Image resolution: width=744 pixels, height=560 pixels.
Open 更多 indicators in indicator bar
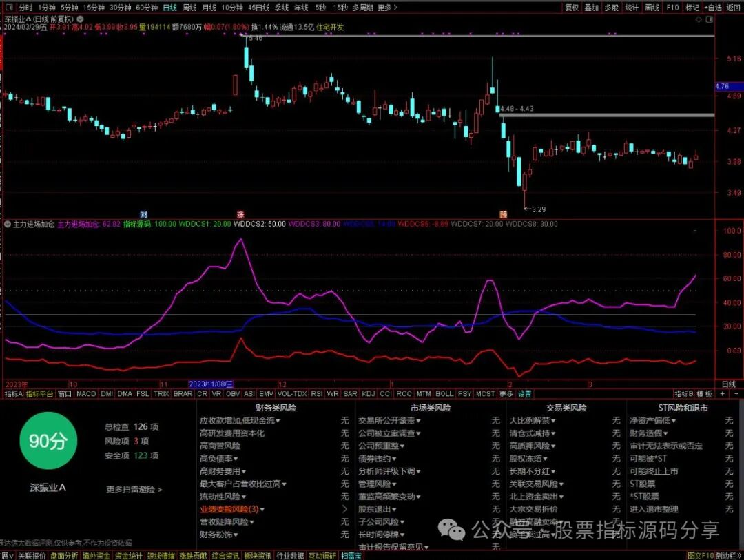[x=506, y=394]
